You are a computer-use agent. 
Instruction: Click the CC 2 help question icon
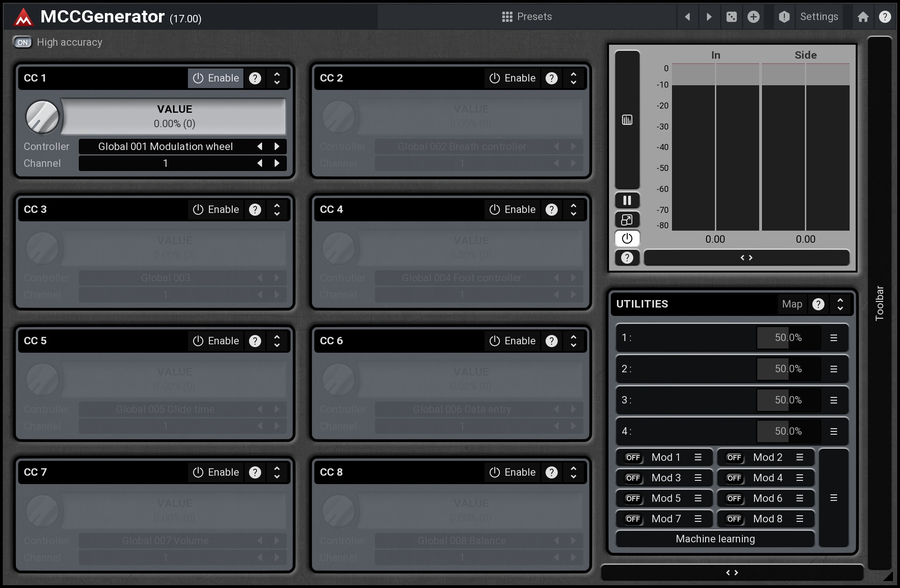click(552, 78)
